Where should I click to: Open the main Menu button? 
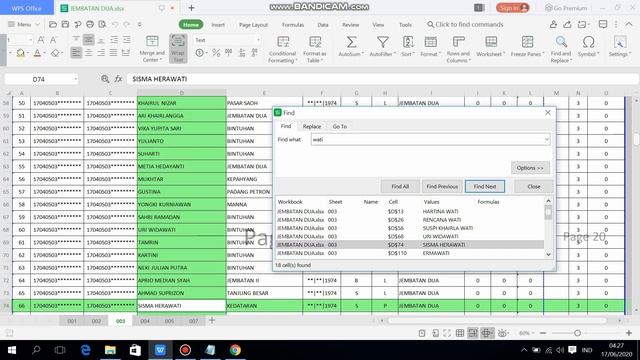pyautogui.click(x=23, y=24)
